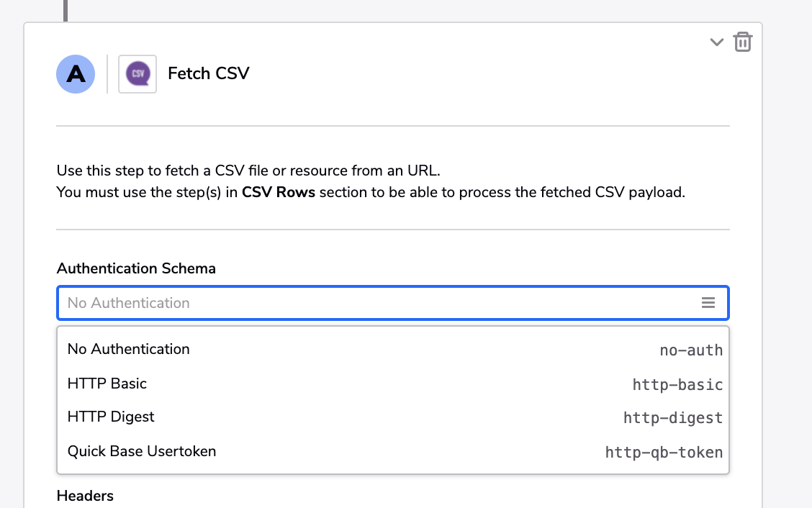Click the http-qb-token code value
This screenshot has width=812, height=508.
pos(664,453)
